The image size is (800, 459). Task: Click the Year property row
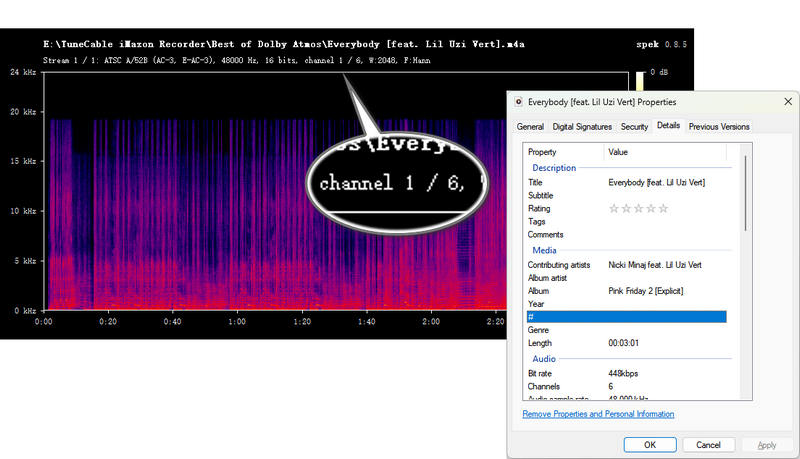click(627, 304)
